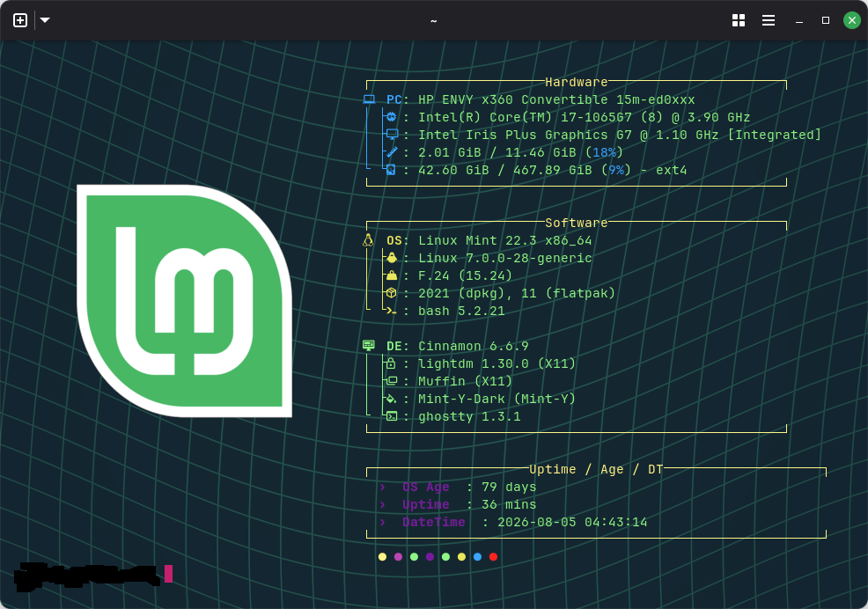Screen dimensions: 868x609
Task: Click memory usage 2.01 GiB / 11.46 GiB
Action: pos(497,152)
